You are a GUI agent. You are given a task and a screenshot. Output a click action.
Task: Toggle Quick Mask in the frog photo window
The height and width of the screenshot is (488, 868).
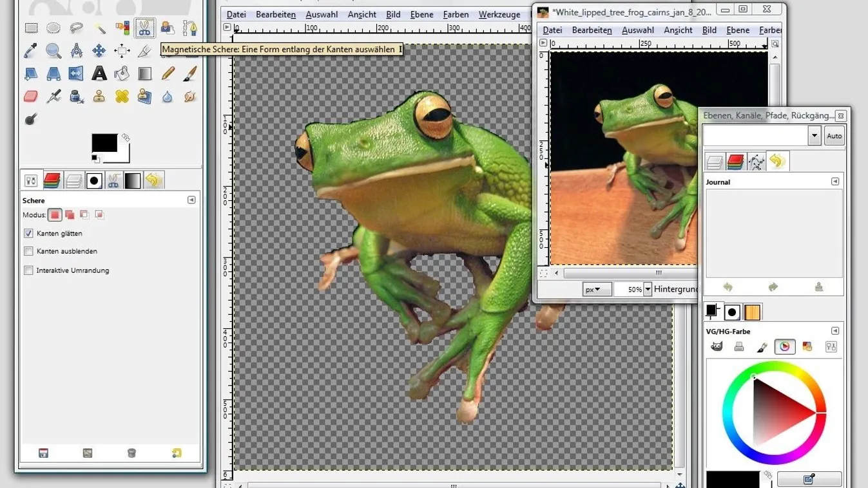pos(544,272)
